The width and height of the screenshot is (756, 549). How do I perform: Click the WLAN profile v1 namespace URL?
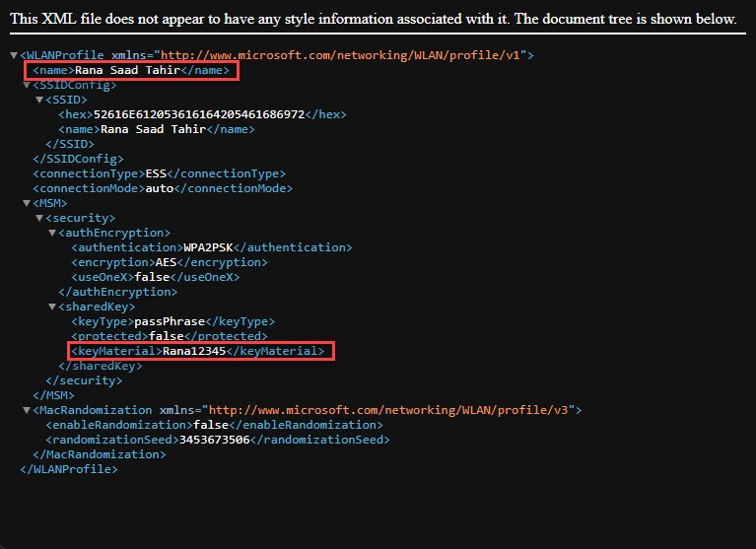[x=340, y=55]
